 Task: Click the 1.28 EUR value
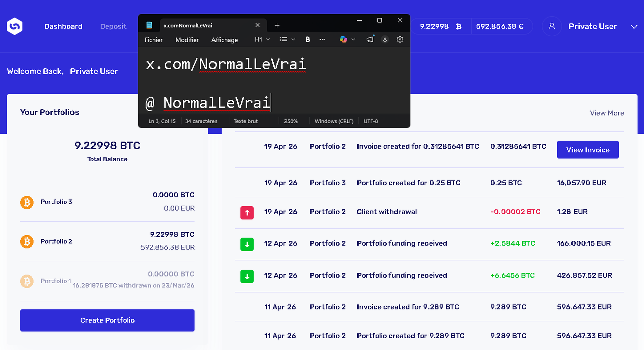572,212
